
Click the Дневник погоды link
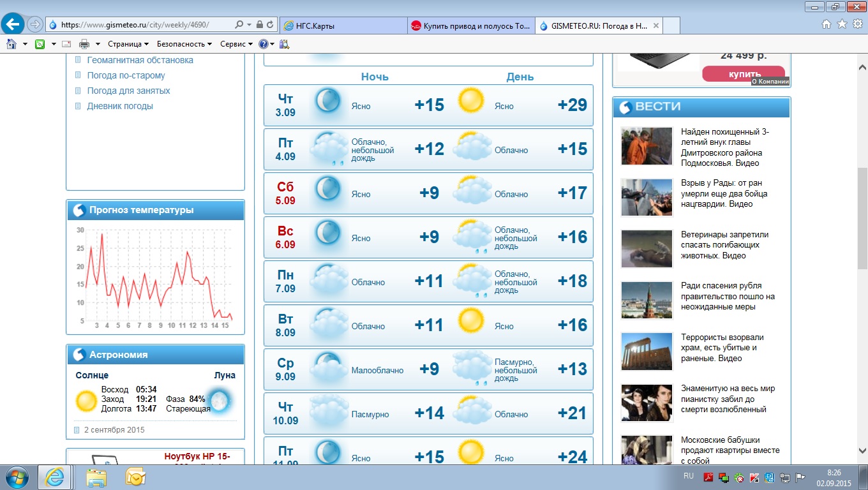[120, 106]
